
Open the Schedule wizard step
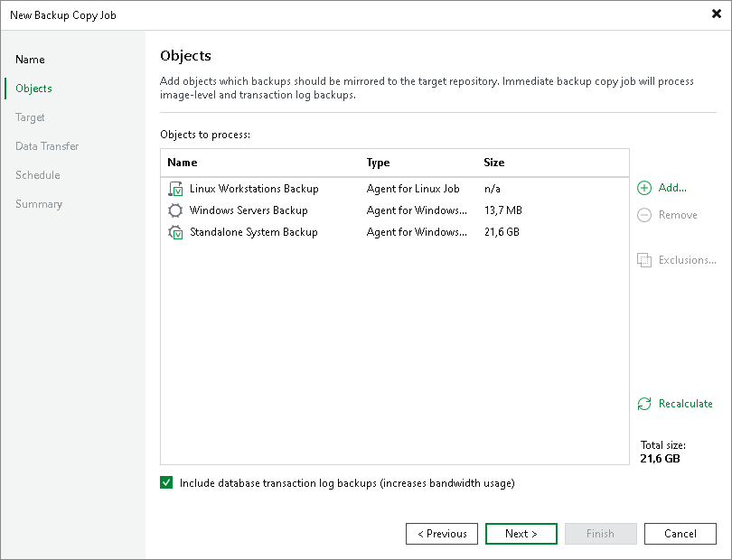(37, 175)
